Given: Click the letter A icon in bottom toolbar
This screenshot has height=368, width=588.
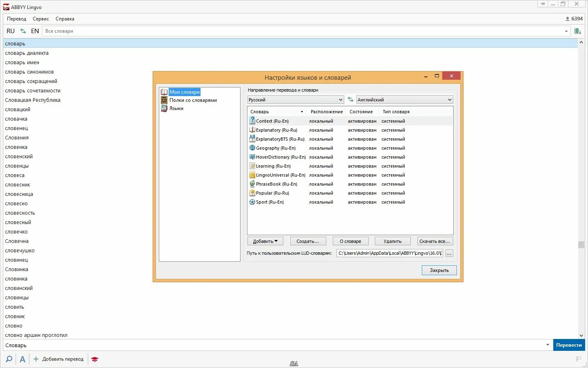Looking at the screenshot, I should click(22, 359).
